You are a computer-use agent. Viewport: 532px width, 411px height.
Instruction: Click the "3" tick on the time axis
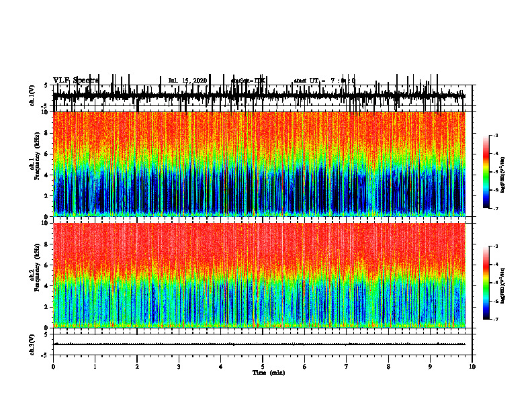(179, 367)
